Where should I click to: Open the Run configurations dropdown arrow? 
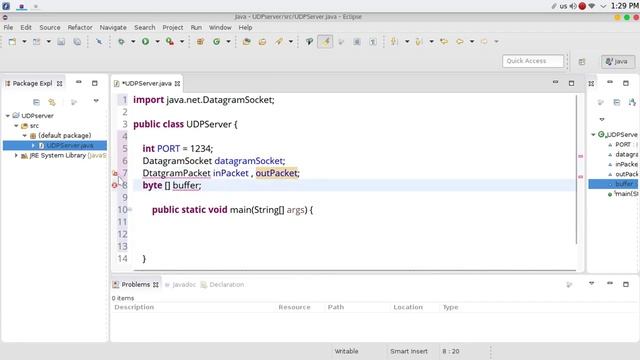[157, 42]
